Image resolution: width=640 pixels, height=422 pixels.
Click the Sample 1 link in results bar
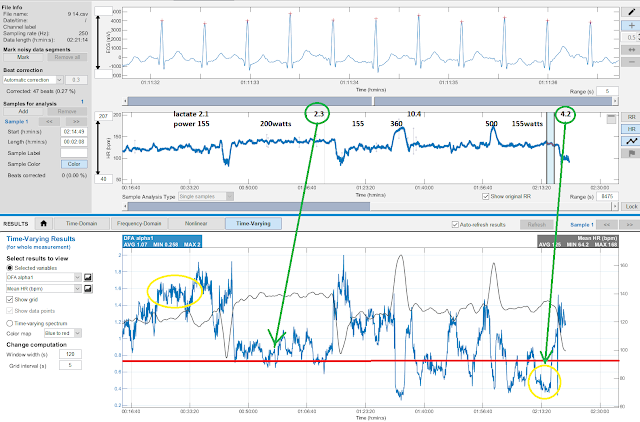coord(580,224)
